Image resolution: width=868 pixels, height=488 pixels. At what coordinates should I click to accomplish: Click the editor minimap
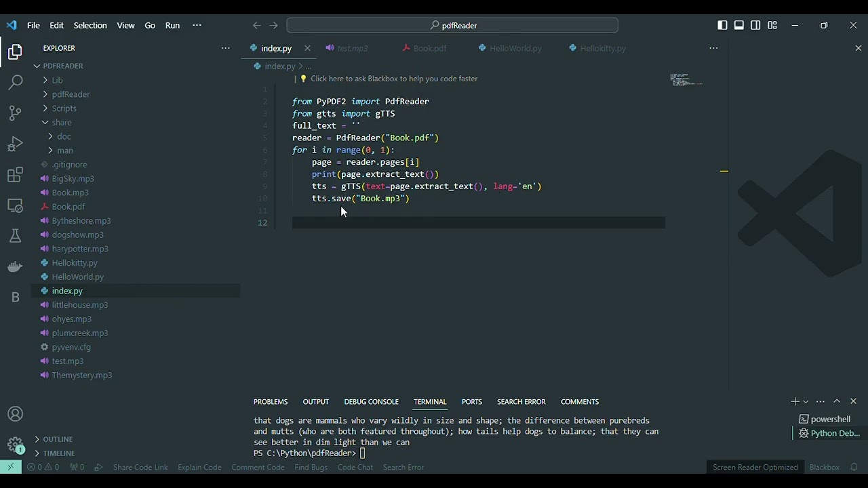686,80
